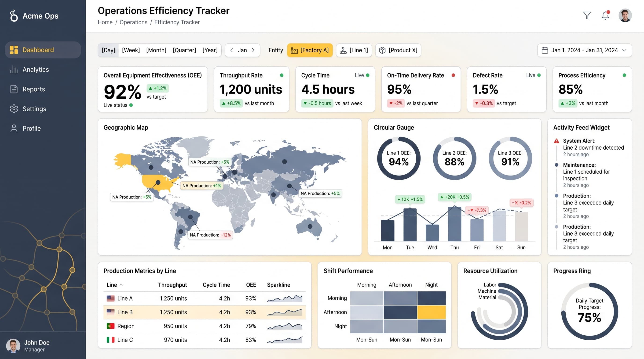
Task: Click the red System Alert warning icon
Action: pos(556,141)
